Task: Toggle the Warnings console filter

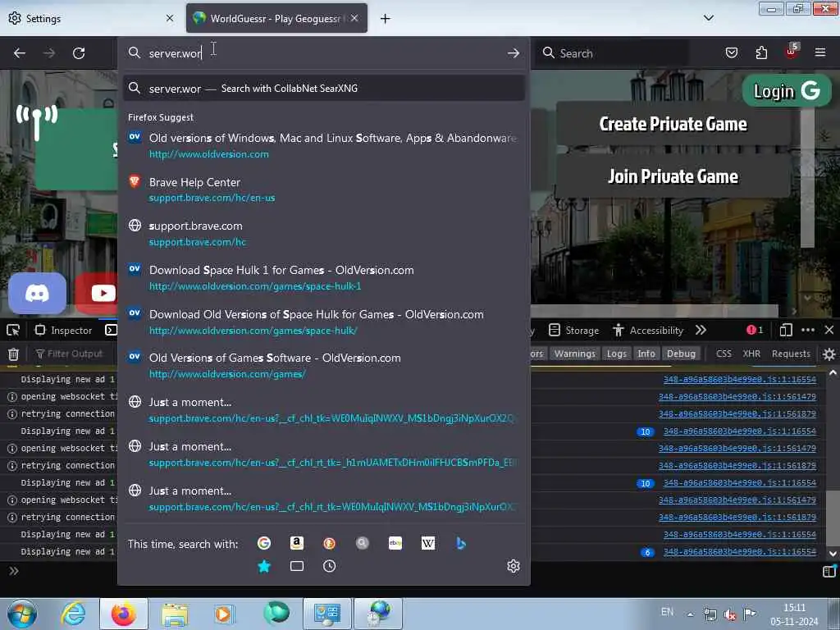Action: pos(575,354)
